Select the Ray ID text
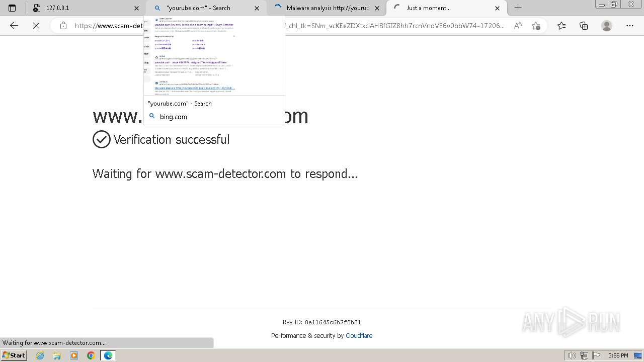The width and height of the screenshot is (644, 362). tap(321, 322)
